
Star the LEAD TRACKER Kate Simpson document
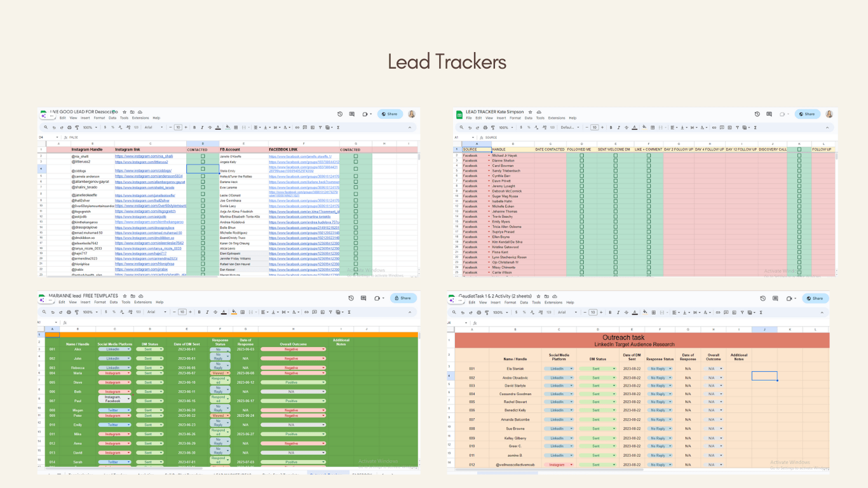[530, 112]
